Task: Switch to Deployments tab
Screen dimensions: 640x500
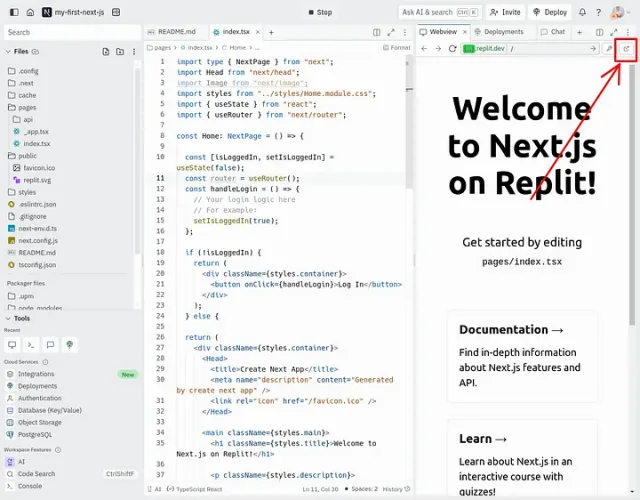Action: coord(499,32)
